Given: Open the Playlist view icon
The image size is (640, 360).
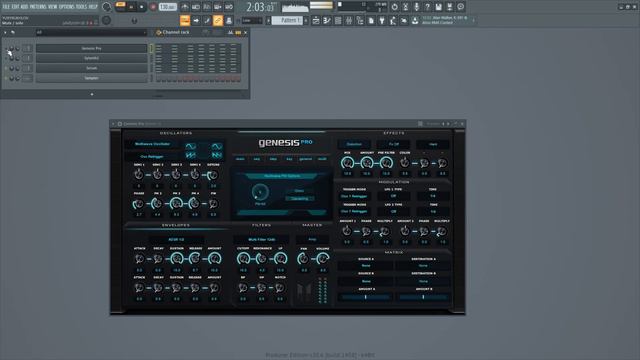Looking at the screenshot, I should tap(316, 20).
